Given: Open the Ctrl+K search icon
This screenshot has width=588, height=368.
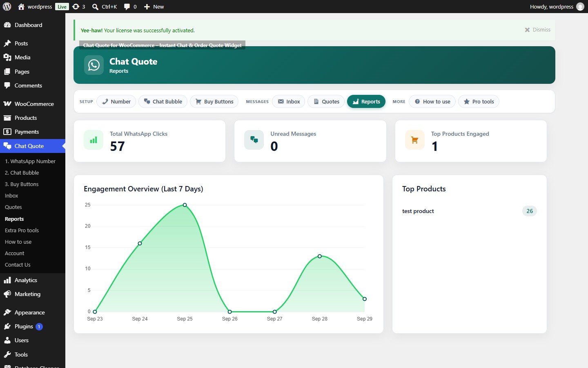Looking at the screenshot, I should tap(95, 7).
